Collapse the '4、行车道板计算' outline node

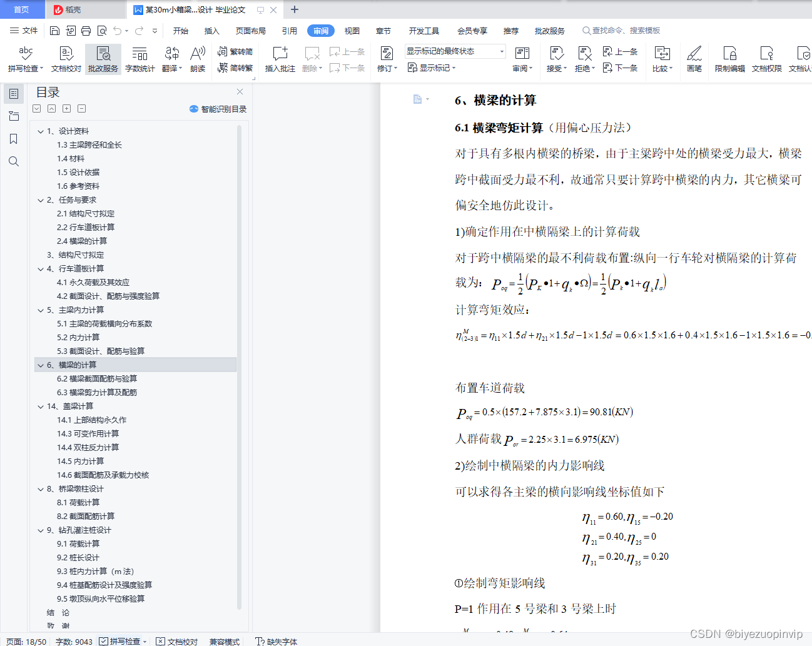click(41, 269)
